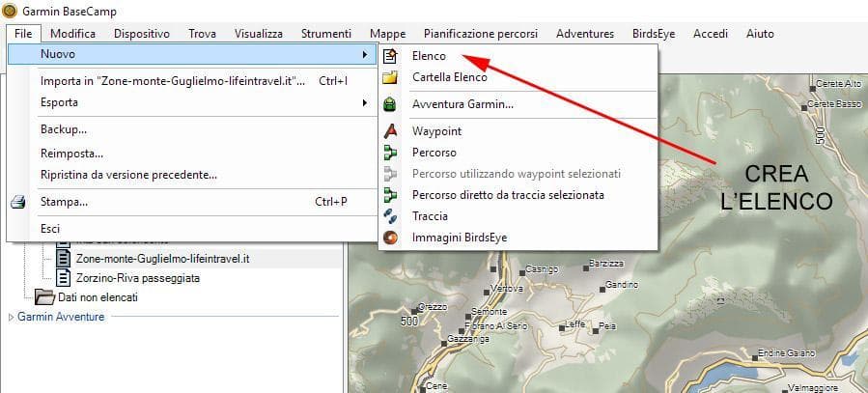Open the BirdsEye menu
Viewport: 868px width, 393px height.
click(654, 34)
